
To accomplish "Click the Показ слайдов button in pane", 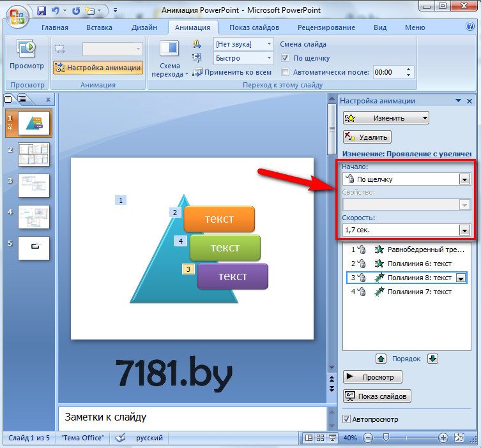I will pyautogui.click(x=377, y=396).
